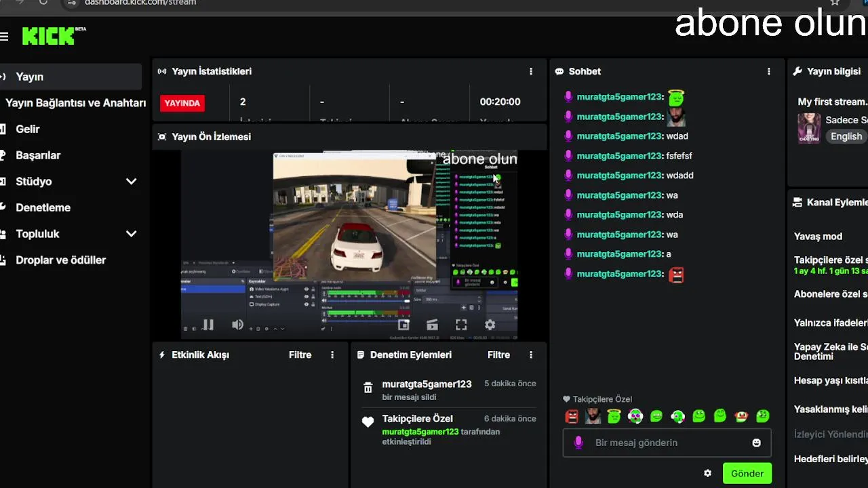Viewport: 868px width, 488px height.
Task: Click the My first stream title
Action: pyautogui.click(x=833, y=102)
